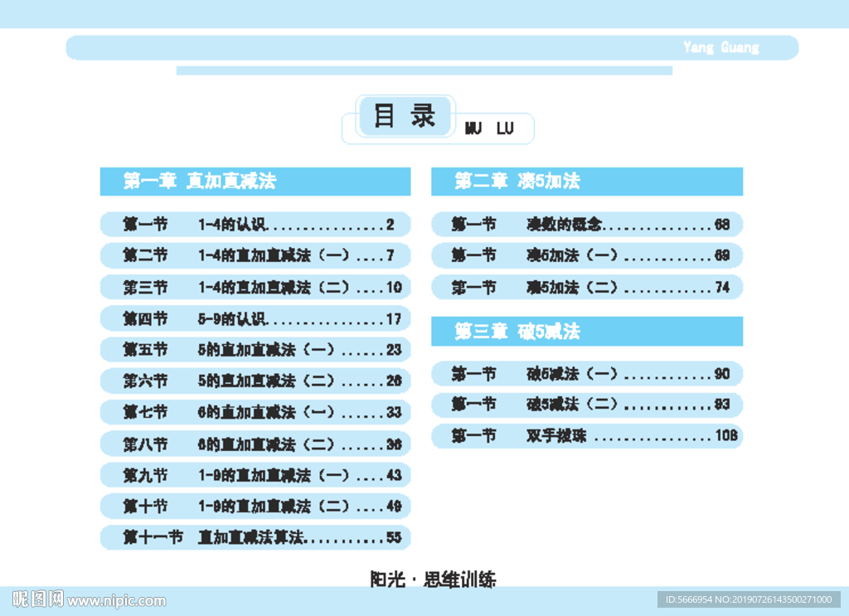This screenshot has width=849, height=616.
Task: Open the 破5减法(一) entry
Action: (x=587, y=374)
